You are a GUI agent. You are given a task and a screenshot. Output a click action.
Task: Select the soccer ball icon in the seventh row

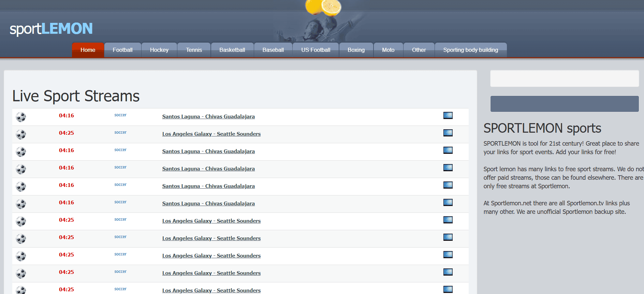[x=21, y=221]
